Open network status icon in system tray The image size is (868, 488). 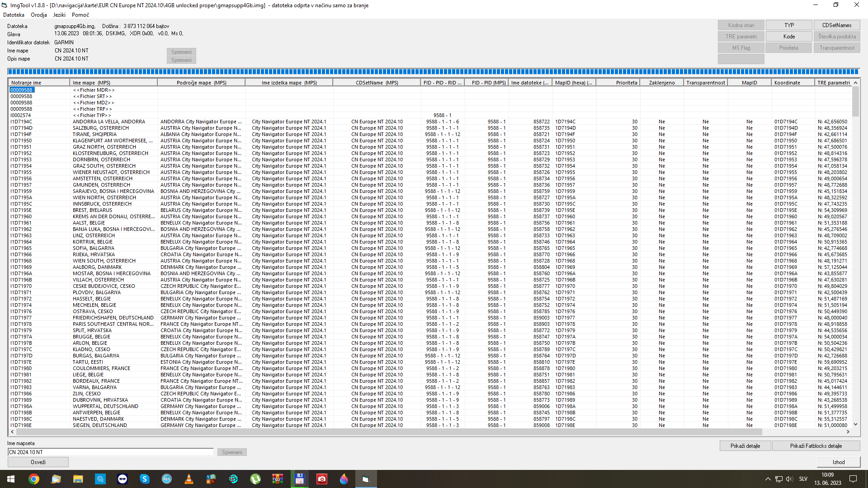779,479
